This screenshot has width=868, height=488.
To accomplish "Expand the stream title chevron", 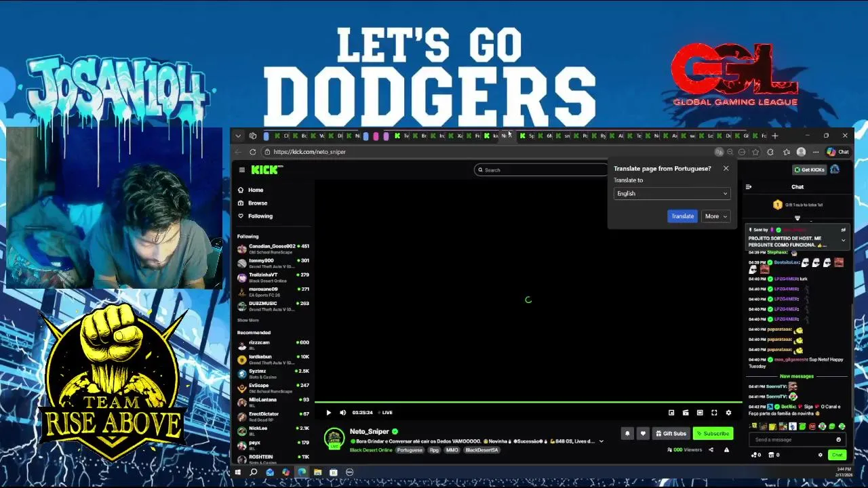I will click(601, 441).
